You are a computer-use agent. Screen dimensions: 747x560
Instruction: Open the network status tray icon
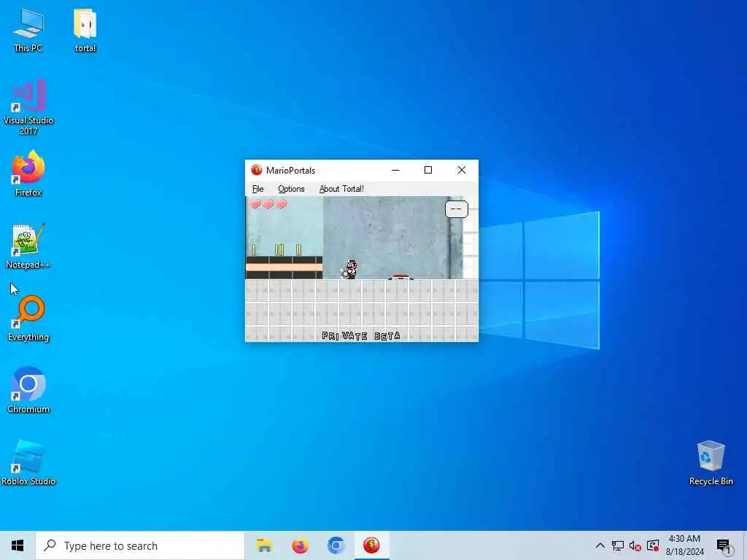(618, 545)
